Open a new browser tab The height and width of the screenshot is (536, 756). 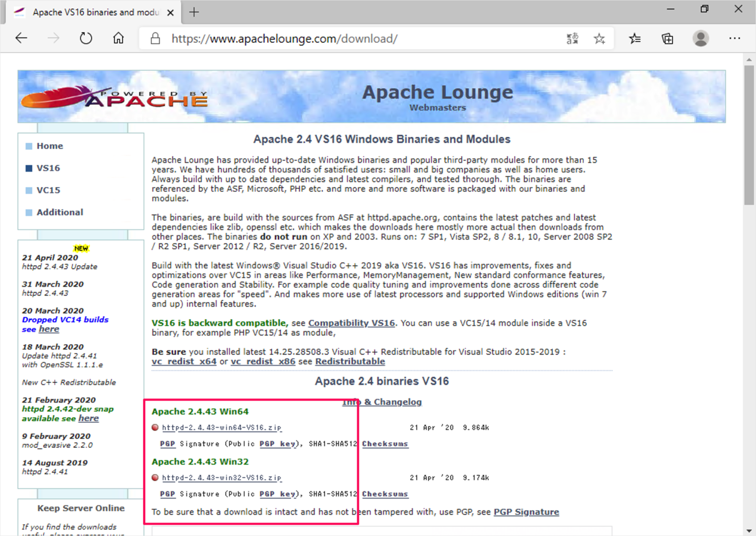pos(194,12)
